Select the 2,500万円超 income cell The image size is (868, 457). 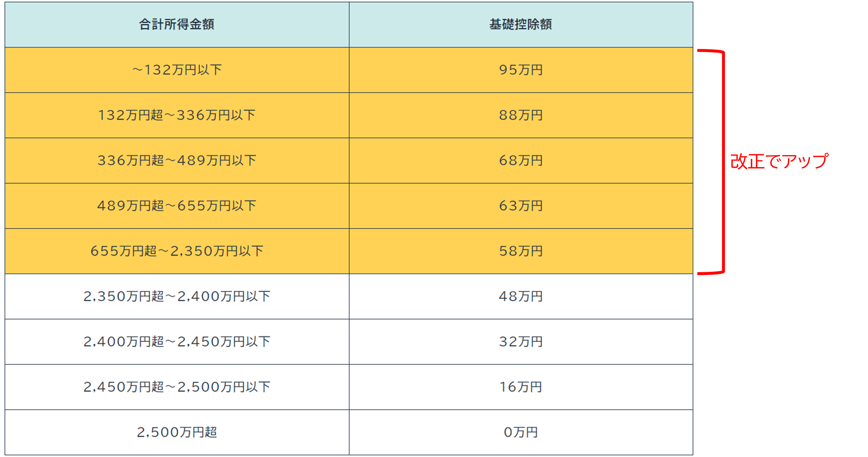[177, 432]
